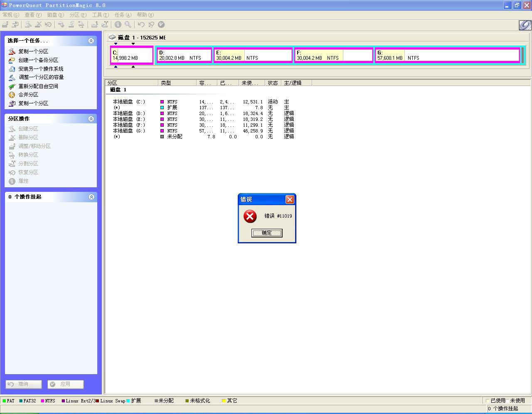Click the delete partition toolbar icon
The width and height of the screenshot is (532, 414).
pyautogui.click(x=38, y=24)
